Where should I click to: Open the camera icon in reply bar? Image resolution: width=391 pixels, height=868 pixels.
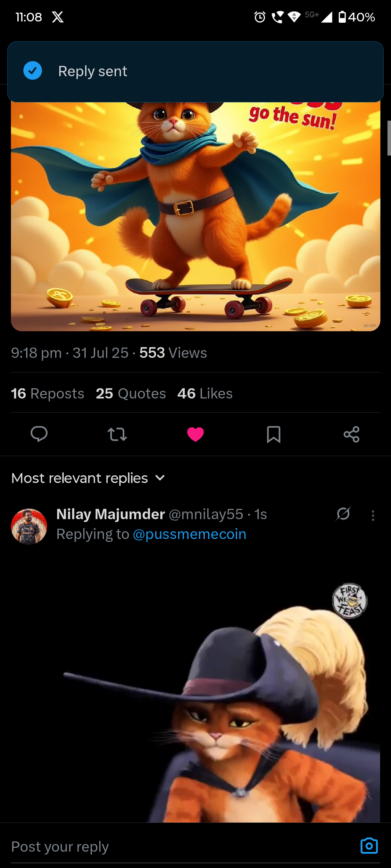(369, 846)
